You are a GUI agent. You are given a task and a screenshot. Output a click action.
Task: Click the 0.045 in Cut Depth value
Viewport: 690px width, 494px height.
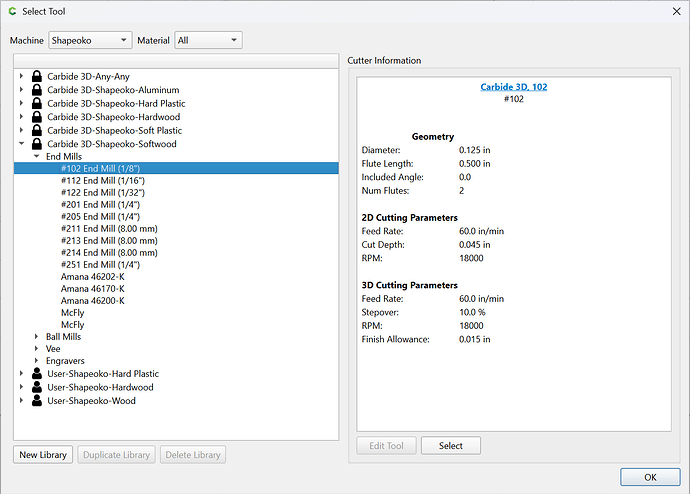[474, 245]
